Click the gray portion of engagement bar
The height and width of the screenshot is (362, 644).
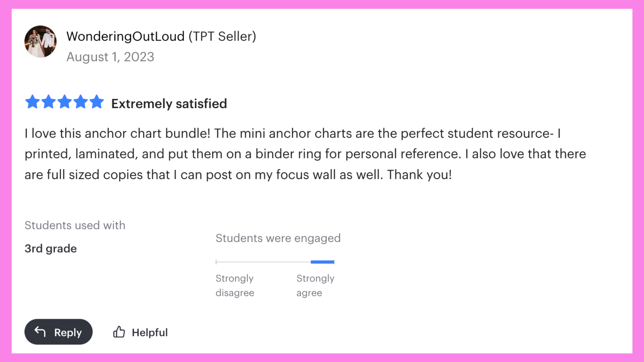click(x=263, y=262)
